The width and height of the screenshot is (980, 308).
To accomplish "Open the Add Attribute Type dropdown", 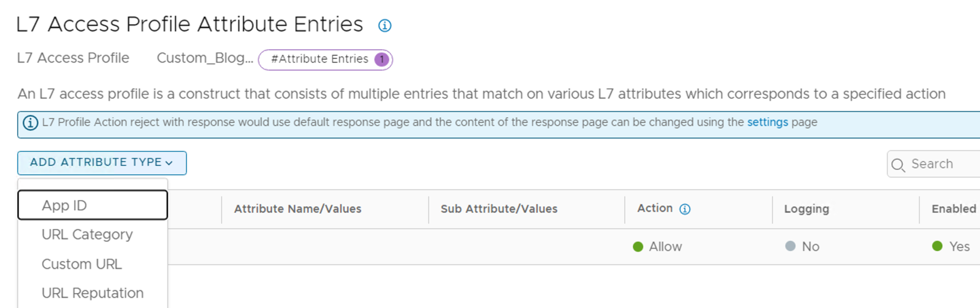I will click(x=96, y=162).
